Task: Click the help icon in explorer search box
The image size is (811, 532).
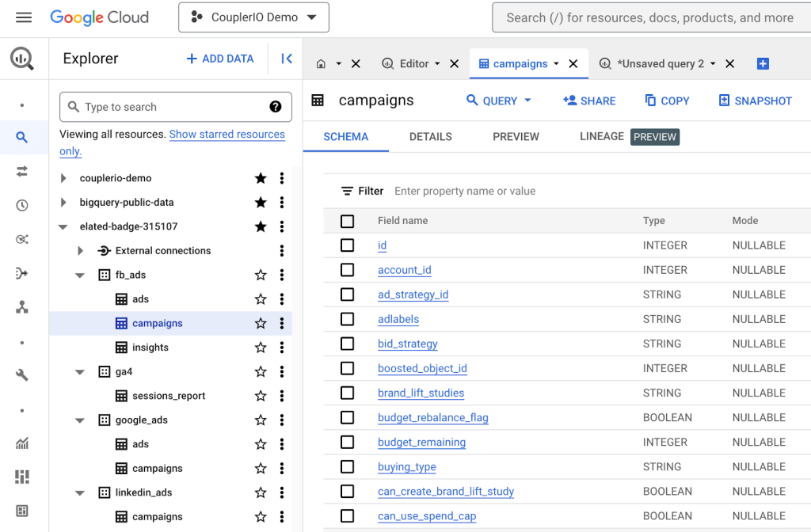Action: (275, 107)
